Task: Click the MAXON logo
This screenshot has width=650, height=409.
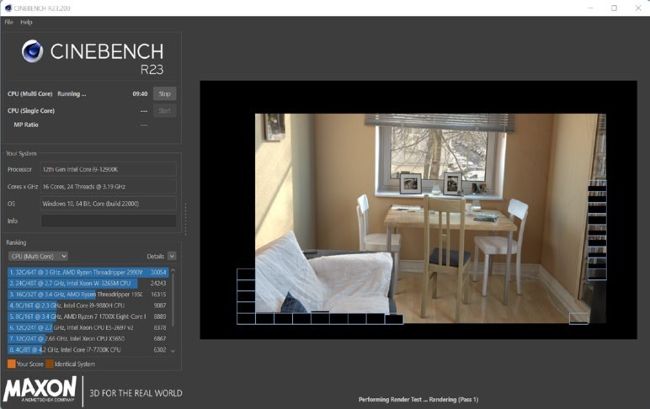Action: pos(40,389)
